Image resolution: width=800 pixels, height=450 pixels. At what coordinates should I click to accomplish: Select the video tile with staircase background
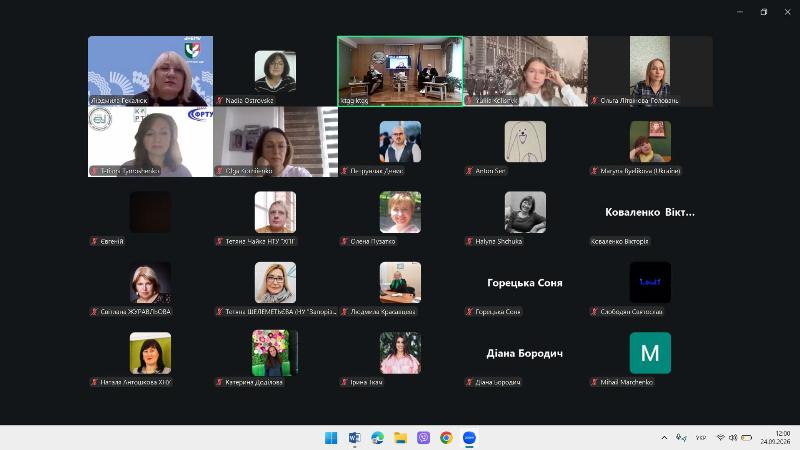276,141
